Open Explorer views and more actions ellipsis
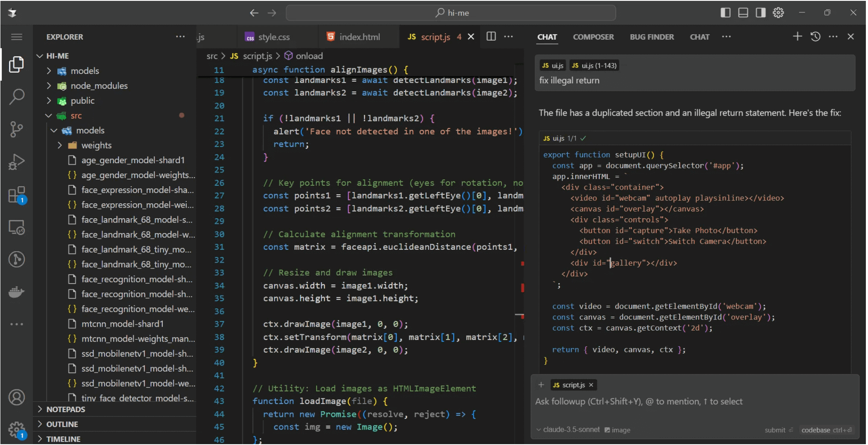The height and width of the screenshot is (445, 868). (180, 37)
